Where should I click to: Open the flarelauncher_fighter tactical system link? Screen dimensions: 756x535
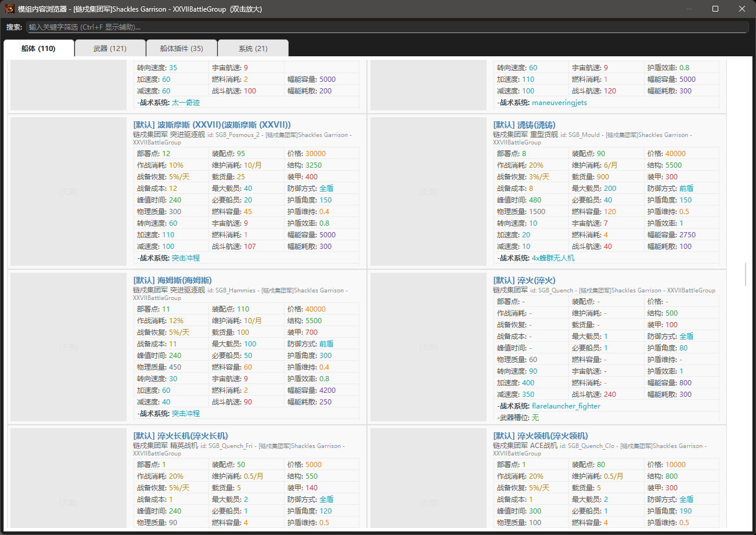pyautogui.click(x=566, y=406)
